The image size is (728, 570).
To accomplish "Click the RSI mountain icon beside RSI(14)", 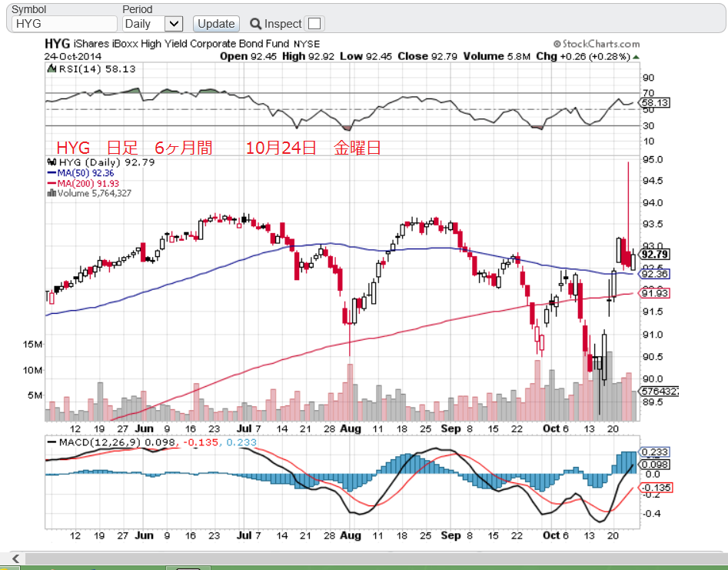I will point(52,69).
